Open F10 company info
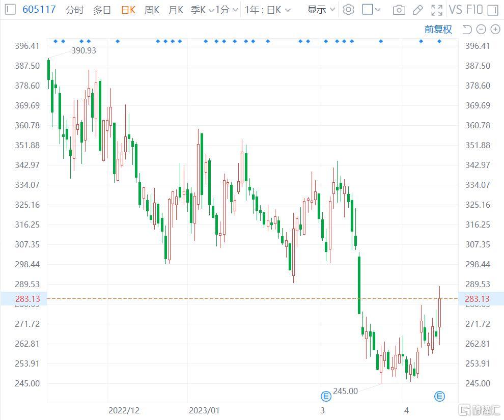504x420 pixels. tap(475, 10)
